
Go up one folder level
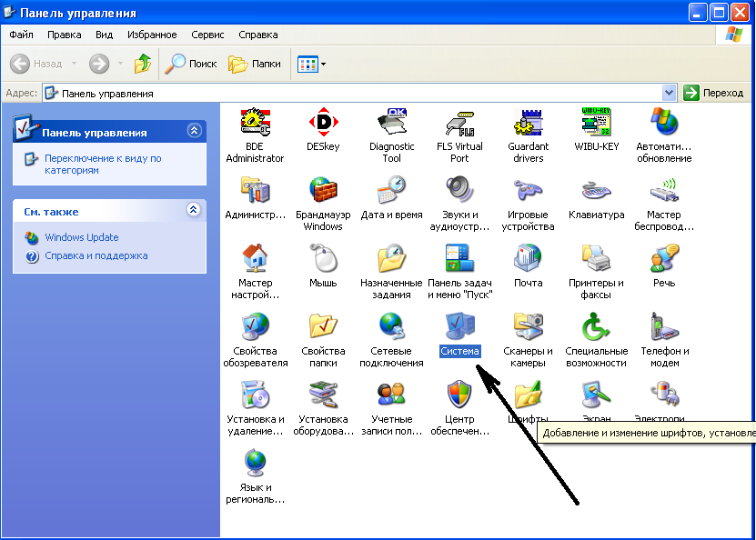point(143,64)
